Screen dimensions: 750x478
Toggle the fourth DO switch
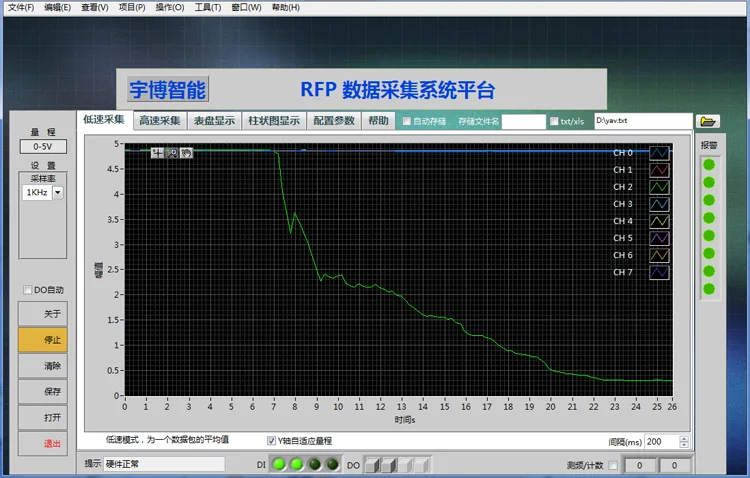coord(422,465)
